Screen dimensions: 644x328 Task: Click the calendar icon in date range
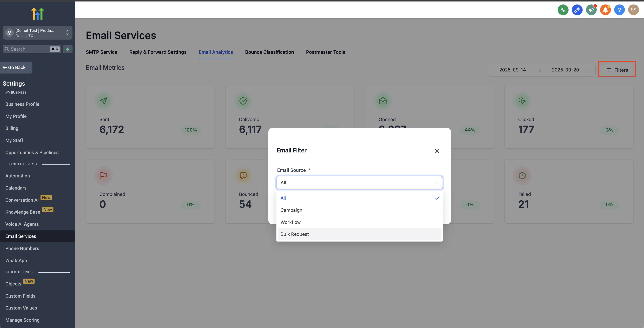click(588, 70)
